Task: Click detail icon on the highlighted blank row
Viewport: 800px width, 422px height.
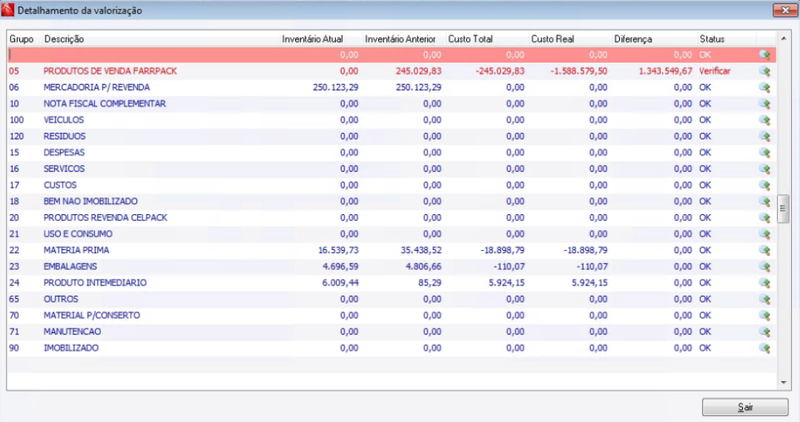Action: coord(764,55)
